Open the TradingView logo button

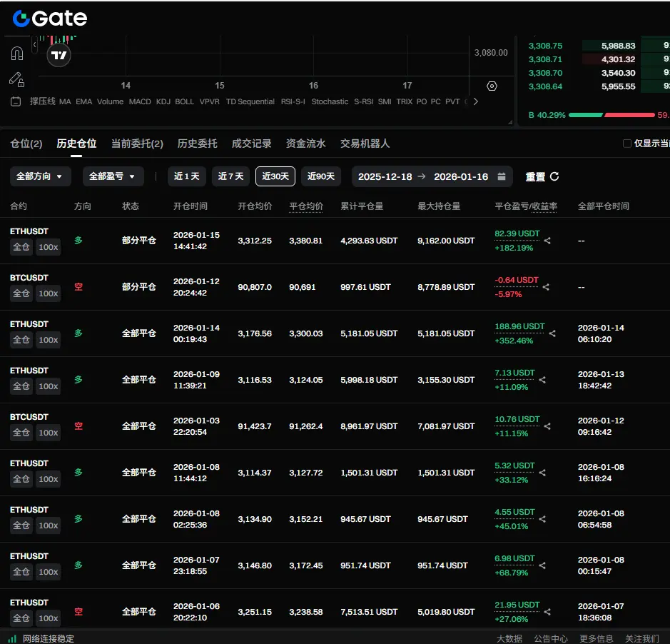pos(59,55)
